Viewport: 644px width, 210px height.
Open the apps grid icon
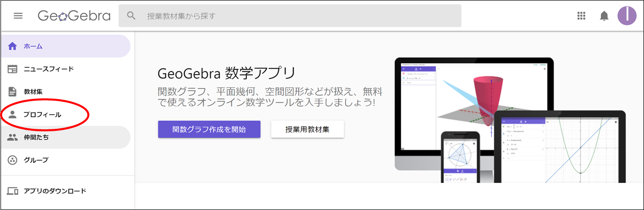(581, 16)
